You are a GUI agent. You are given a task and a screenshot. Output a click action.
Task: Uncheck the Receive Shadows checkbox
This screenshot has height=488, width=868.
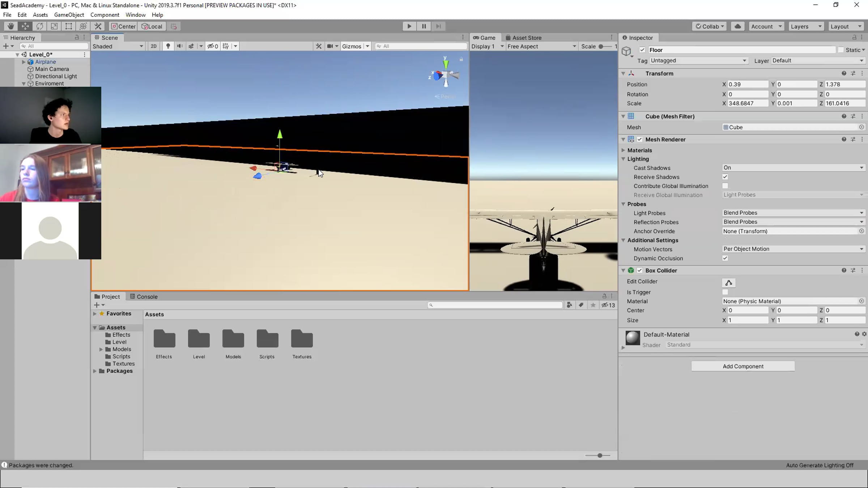point(725,177)
